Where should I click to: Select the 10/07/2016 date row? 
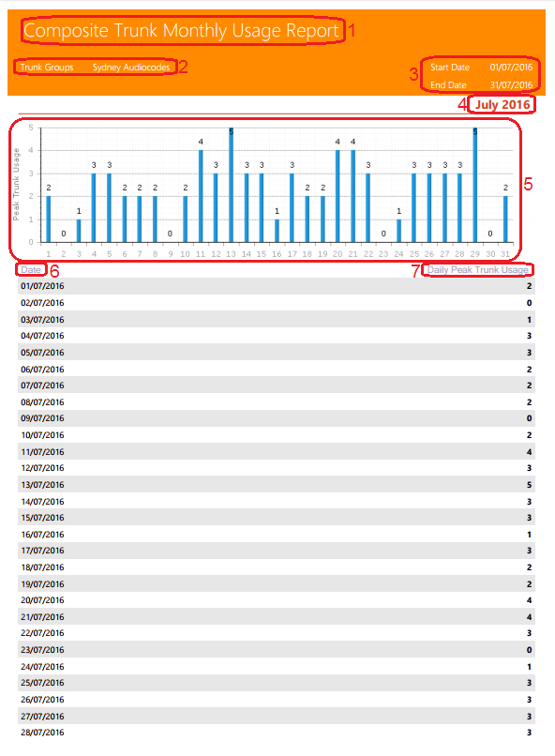(277, 435)
